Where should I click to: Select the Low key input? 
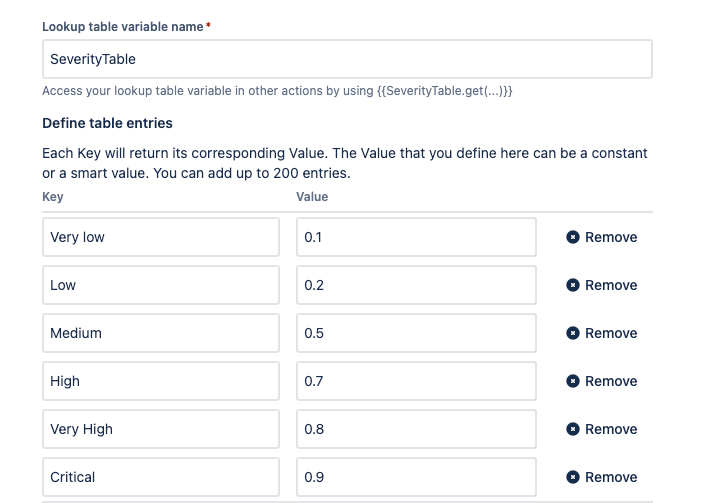coord(161,285)
